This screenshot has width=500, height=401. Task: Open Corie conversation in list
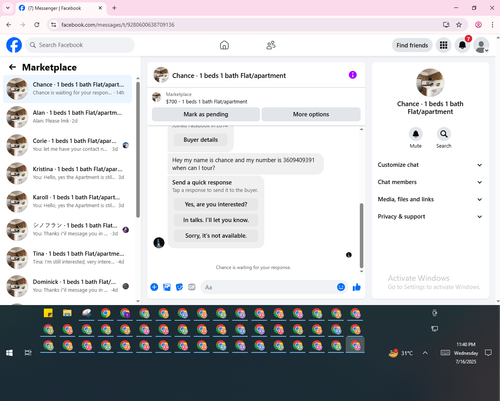coord(68,145)
